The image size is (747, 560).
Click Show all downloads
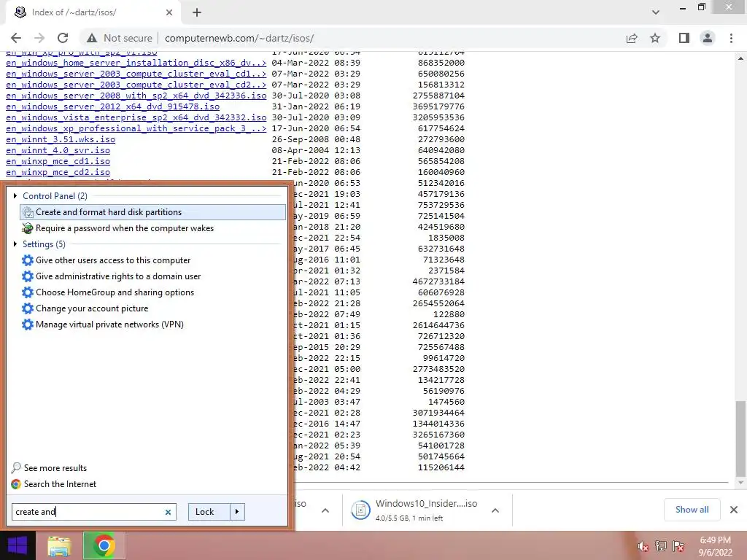click(692, 510)
